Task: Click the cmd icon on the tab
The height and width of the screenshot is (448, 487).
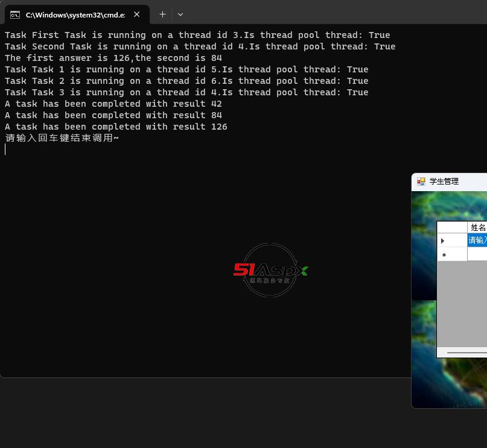Action: [x=15, y=14]
